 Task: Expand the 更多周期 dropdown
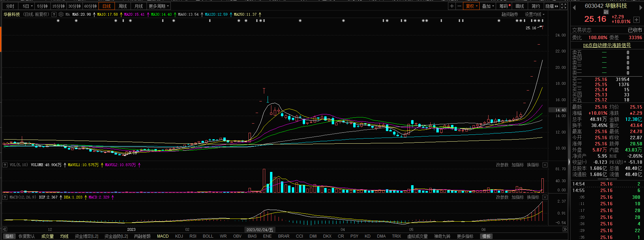coord(159,6)
